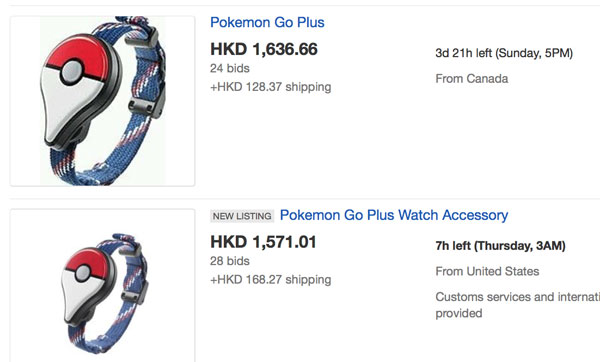Click the NEW LISTING badge
This screenshot has height=362, width=600.
coord(242,216)
